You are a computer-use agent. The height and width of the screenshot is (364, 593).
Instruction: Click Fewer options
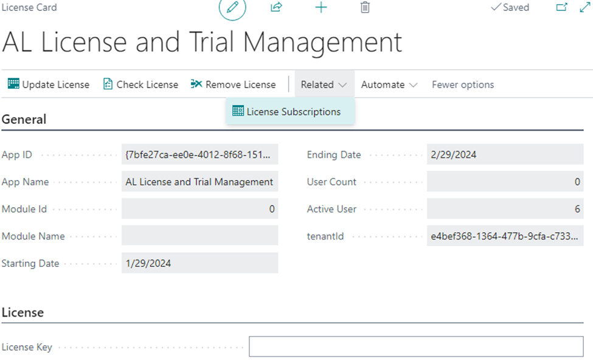[463, 84]
